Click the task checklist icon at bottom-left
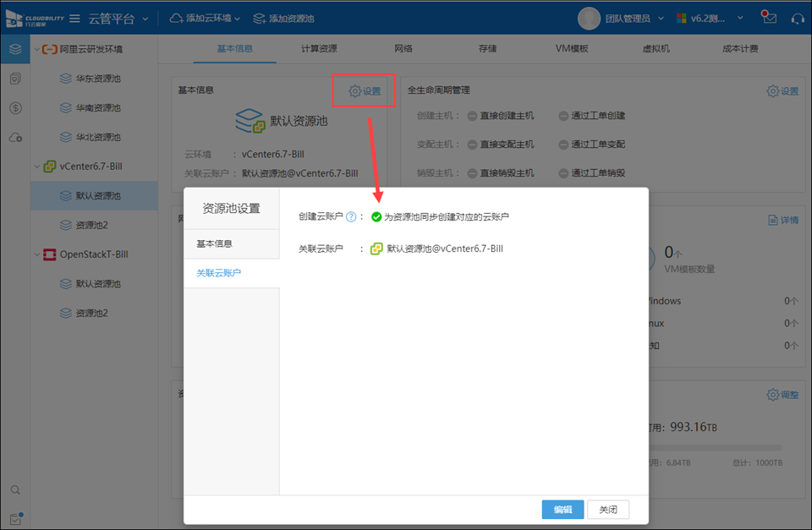This screenshot has height=530, width=812. coord(15,519)
